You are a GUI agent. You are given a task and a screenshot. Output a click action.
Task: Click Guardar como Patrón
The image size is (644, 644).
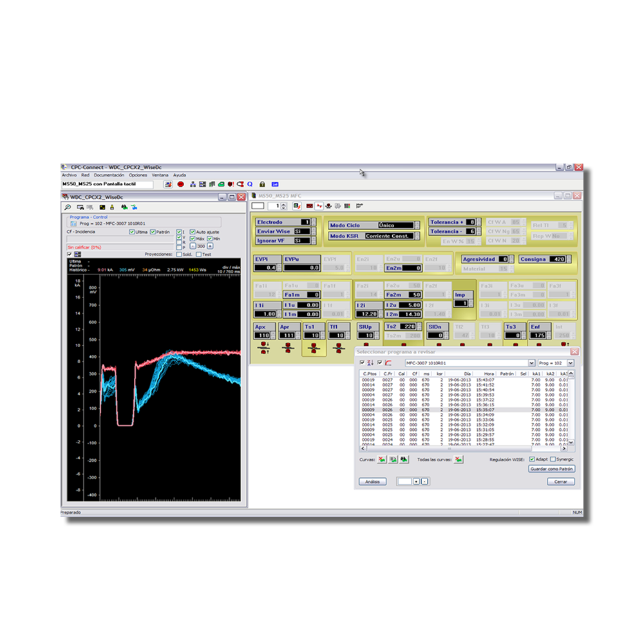tap(551, 468)
